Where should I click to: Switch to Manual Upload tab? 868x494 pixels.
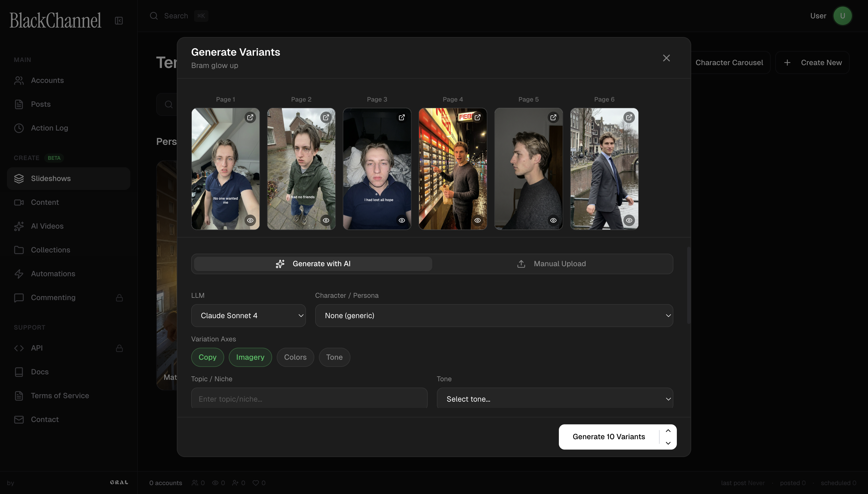[552, 264]
